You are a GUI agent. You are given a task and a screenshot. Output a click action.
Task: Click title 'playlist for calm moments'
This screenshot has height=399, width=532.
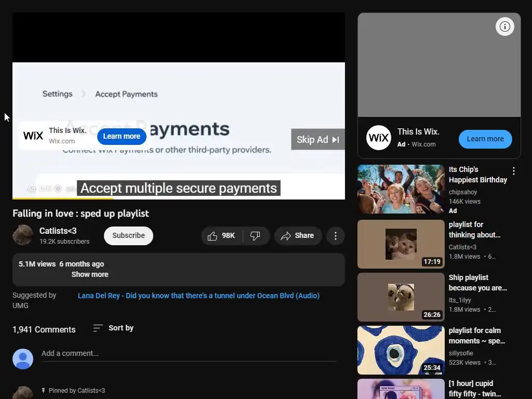point(477,336)
